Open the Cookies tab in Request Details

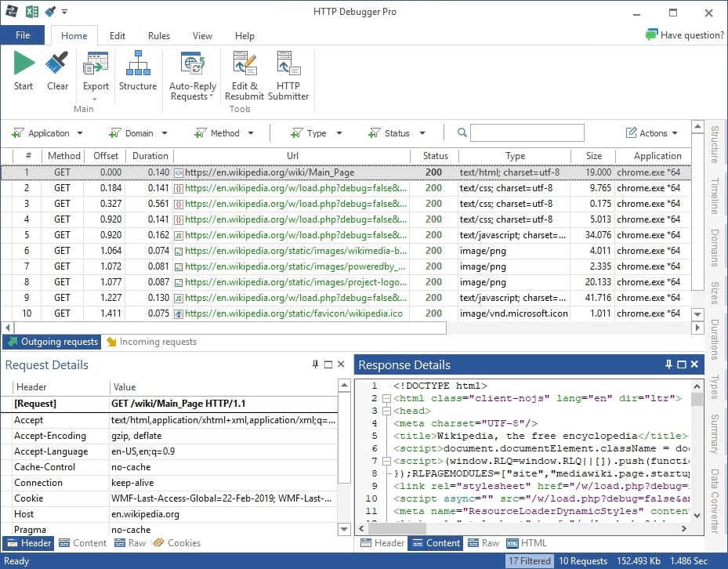coord(177,542)
